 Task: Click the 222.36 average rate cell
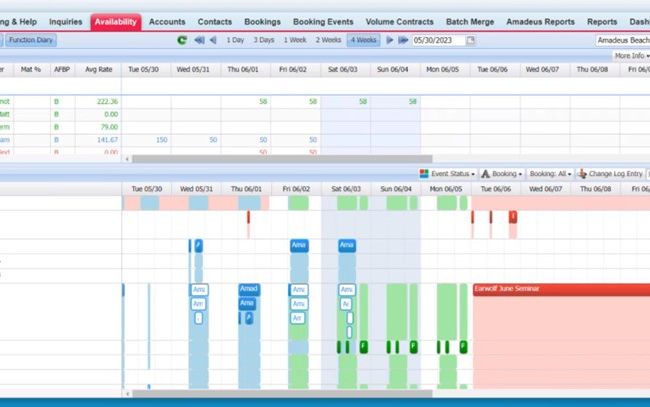[107, 102]
